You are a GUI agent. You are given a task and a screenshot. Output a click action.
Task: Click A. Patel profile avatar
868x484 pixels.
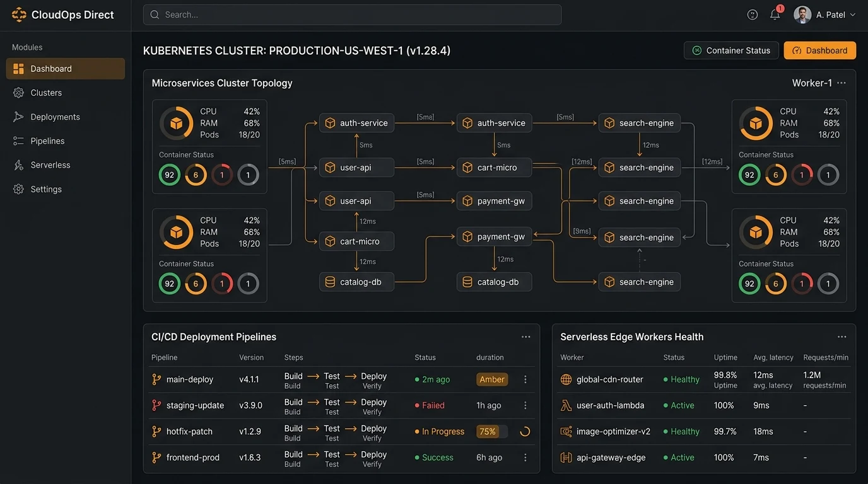(802, 14)
